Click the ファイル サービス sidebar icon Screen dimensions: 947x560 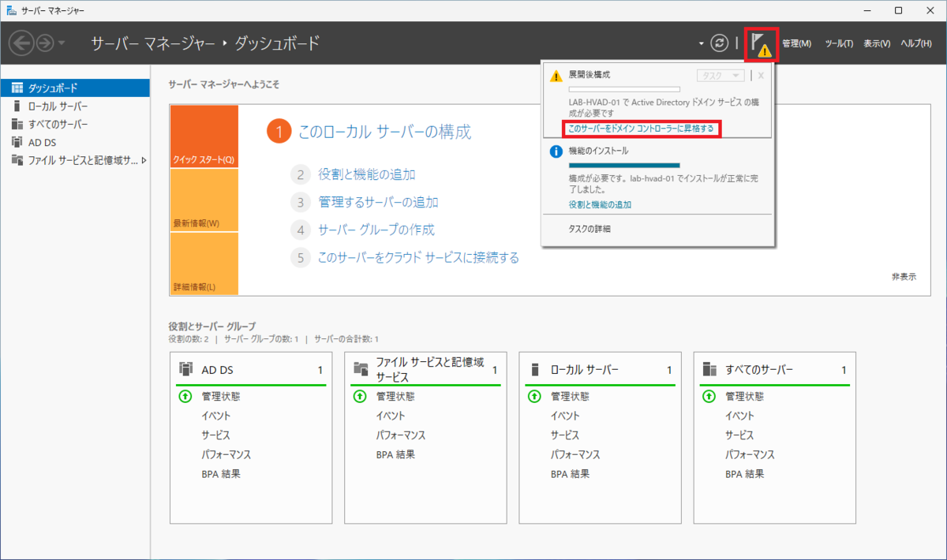pyautogui.click(x=17, y=160)
